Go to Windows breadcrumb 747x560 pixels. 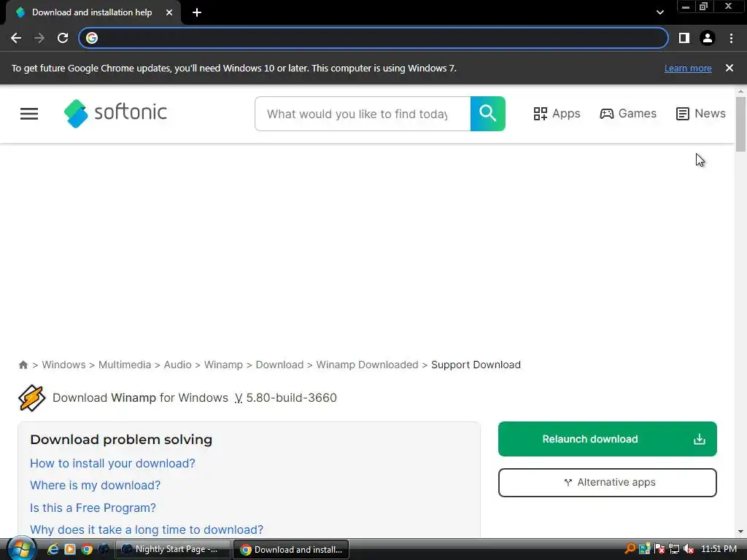[64, 365]
